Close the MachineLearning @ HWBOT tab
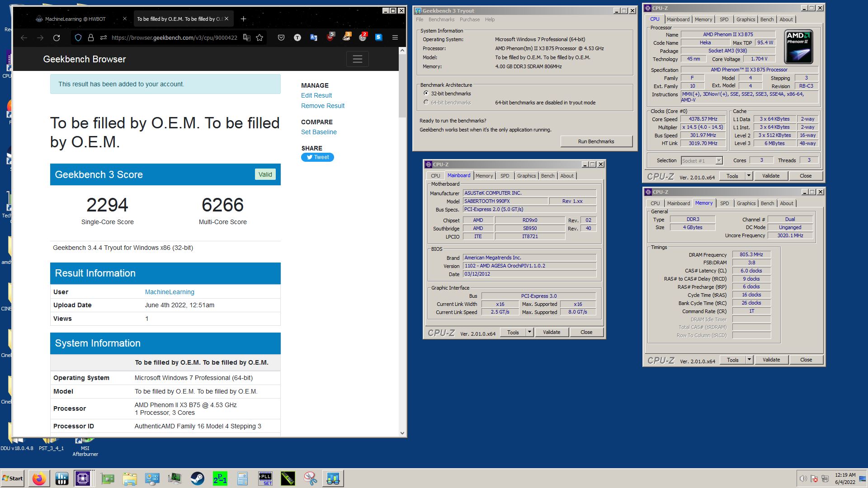Screen dimensions: 868x488 point(125,19)
